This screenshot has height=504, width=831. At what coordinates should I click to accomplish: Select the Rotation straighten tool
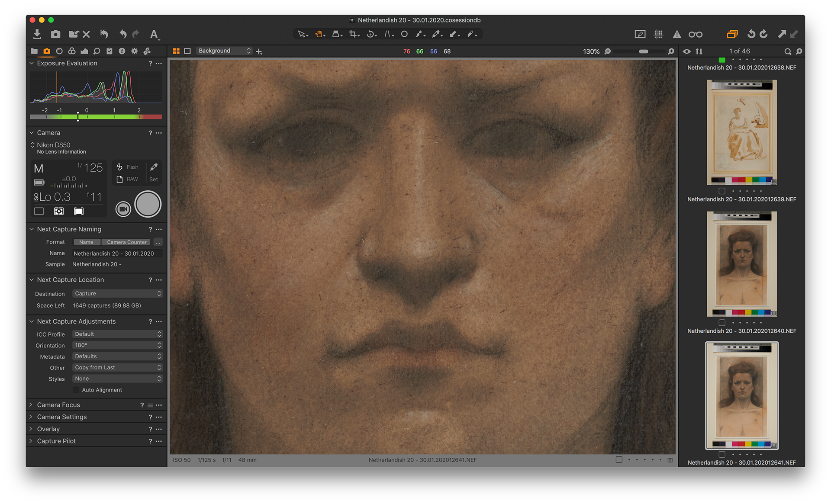tap(371, 34)
